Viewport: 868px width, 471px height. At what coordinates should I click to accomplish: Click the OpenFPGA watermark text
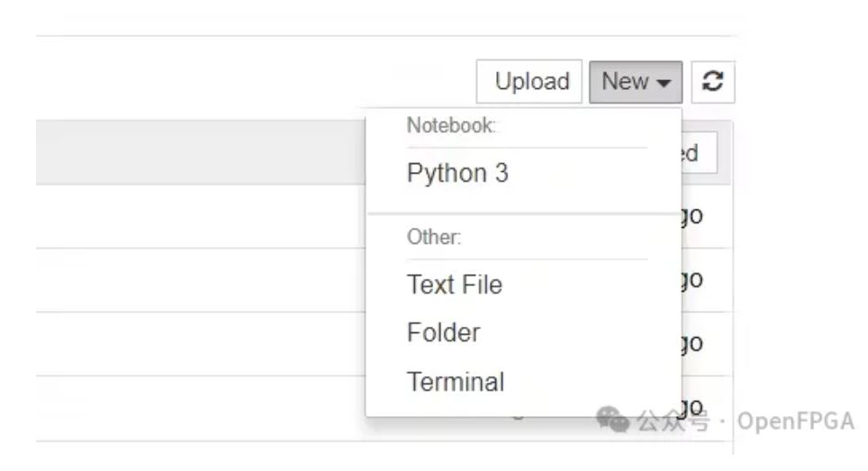click(795, 421)
